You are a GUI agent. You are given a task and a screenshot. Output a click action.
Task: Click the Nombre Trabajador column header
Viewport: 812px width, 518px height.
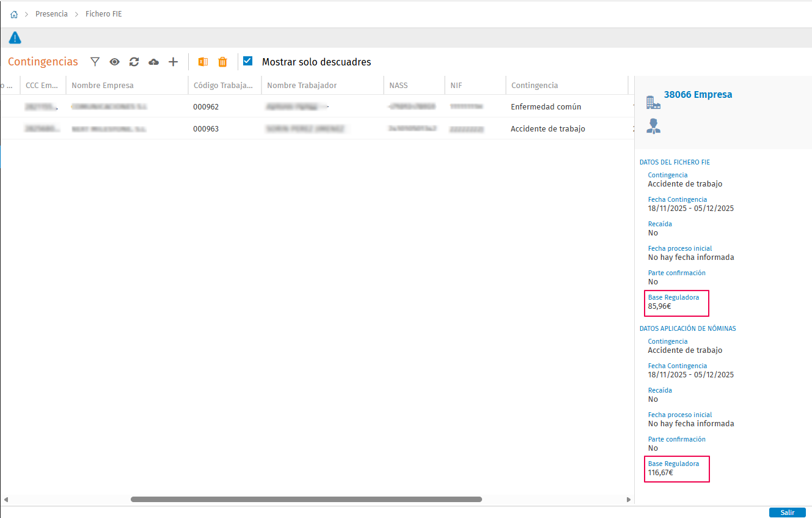(323, 86)
